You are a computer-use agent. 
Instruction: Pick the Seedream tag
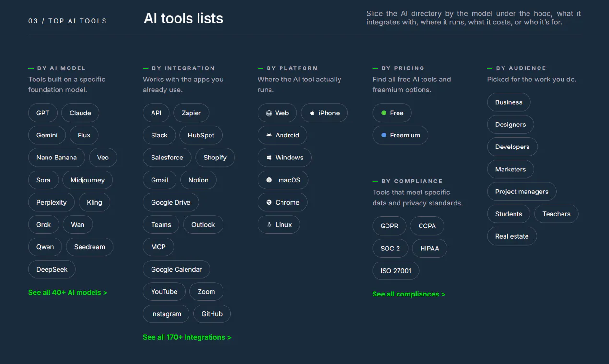(x=90, y=247)
